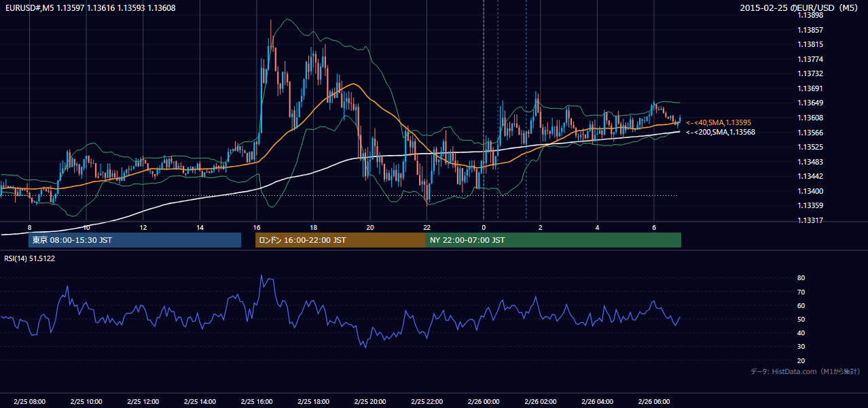The width and height of the screenshot is (868, 408).
Task: Click the midnight hour marker 0 under chart
Action: coord(484,227)
